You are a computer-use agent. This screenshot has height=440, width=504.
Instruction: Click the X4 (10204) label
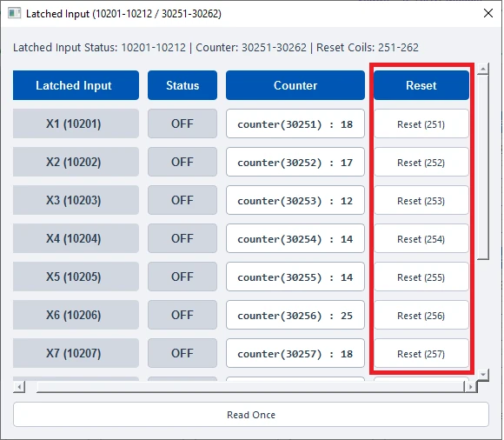[x=76, y=238]
